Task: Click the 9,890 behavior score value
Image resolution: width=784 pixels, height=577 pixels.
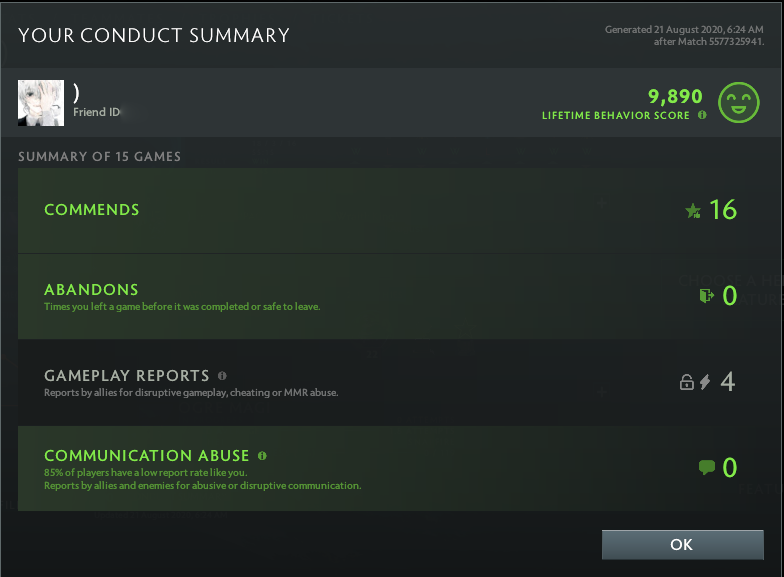Action: point(675,96)
